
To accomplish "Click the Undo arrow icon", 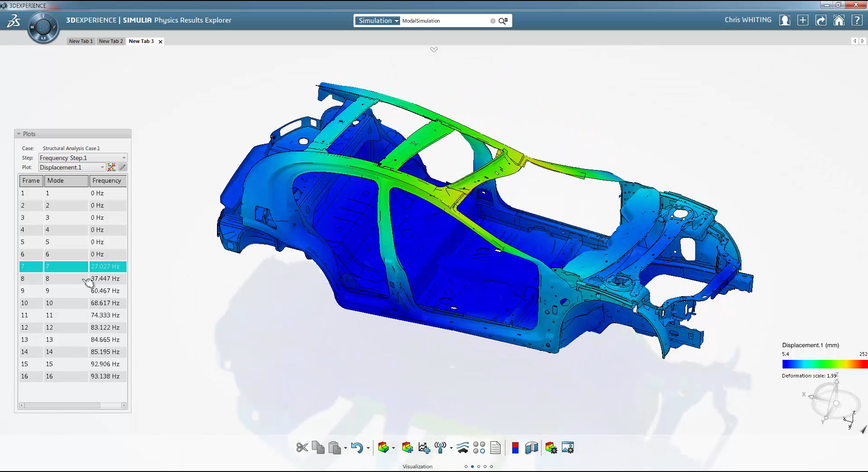I will coord(357,448).
